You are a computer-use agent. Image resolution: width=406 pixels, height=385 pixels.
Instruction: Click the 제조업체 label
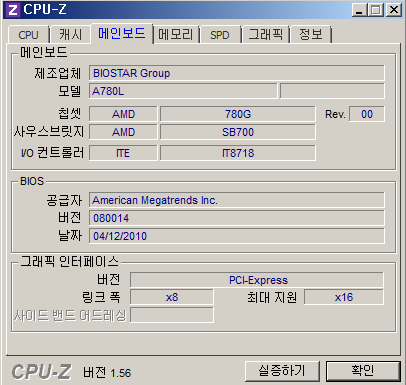click(58, 73)
